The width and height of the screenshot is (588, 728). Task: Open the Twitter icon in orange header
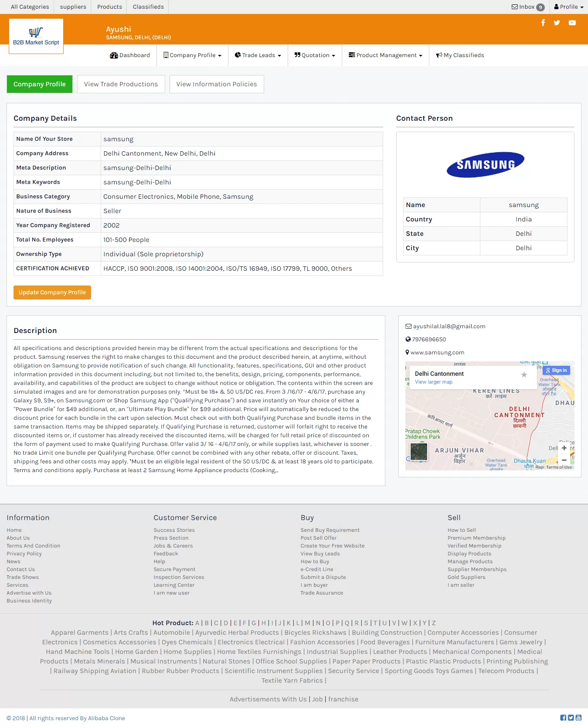point(557,23)
